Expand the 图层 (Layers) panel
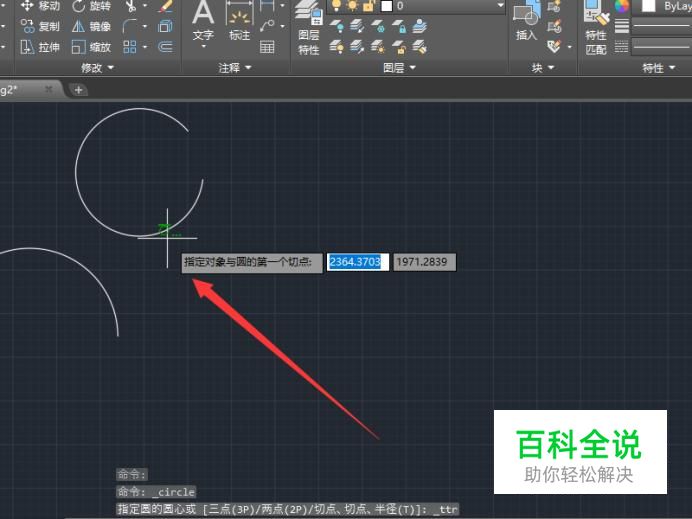The width and height of the screenshot is (692, 519). [399, 68]
